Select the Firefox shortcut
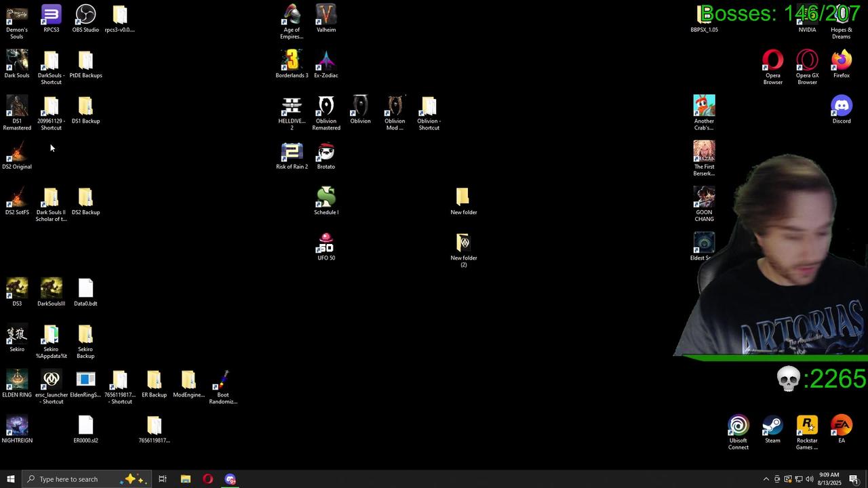This screenshot has height=488, width=868. pyautogui.click(x=842, y=64)
